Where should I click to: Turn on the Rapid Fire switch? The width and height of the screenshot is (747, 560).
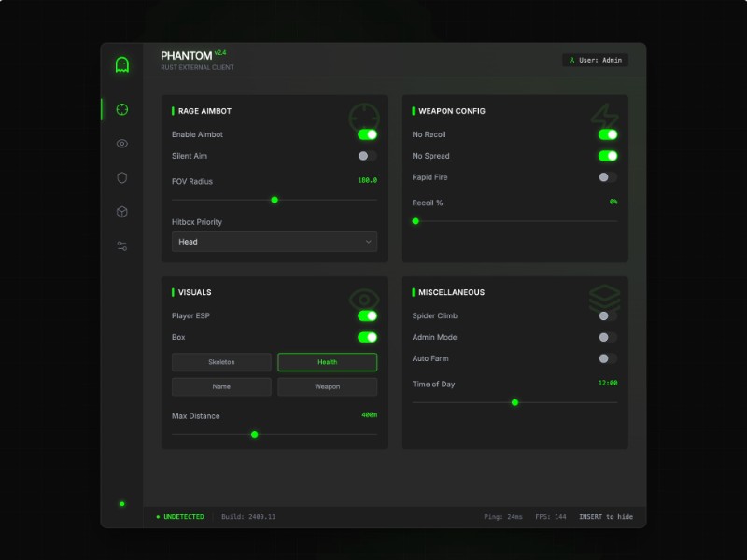coord(608,177)
